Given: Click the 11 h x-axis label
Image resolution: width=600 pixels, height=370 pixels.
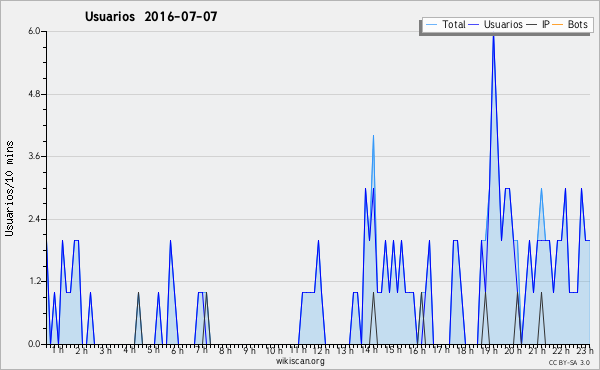Looking at the screenshot, I should [298, 350].
